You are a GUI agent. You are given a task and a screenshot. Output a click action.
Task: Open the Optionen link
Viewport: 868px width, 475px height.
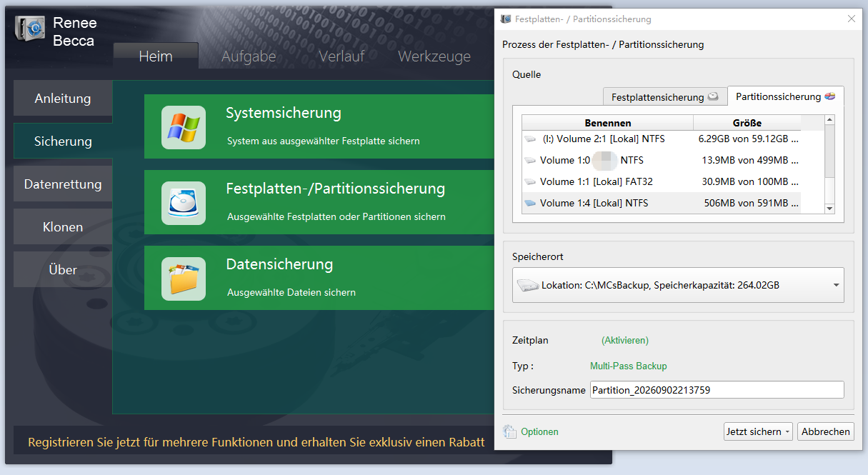click(x=539, y=431)
